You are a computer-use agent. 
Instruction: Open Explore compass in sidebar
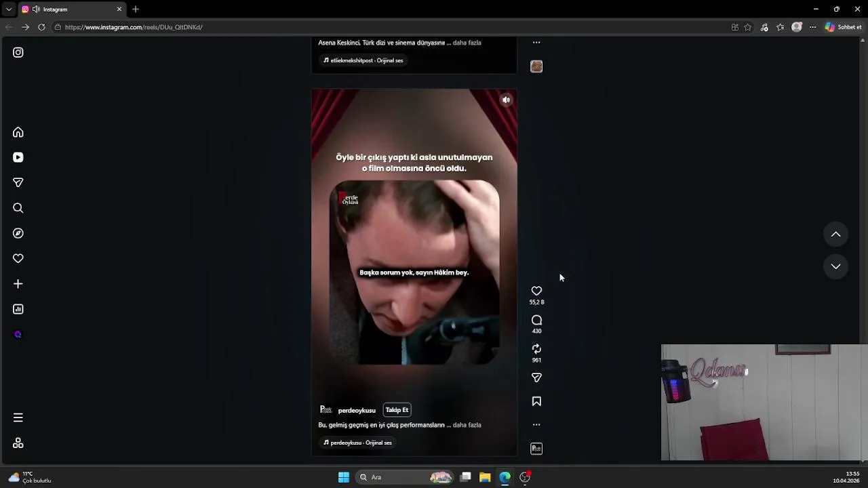pos(18,233)
